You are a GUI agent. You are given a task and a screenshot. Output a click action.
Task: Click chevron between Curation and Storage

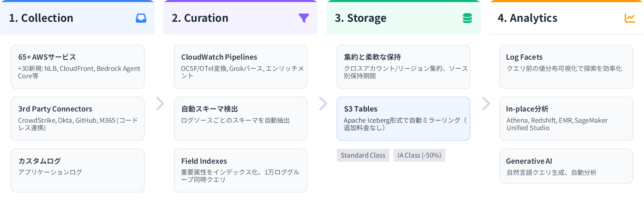point(323,104)
